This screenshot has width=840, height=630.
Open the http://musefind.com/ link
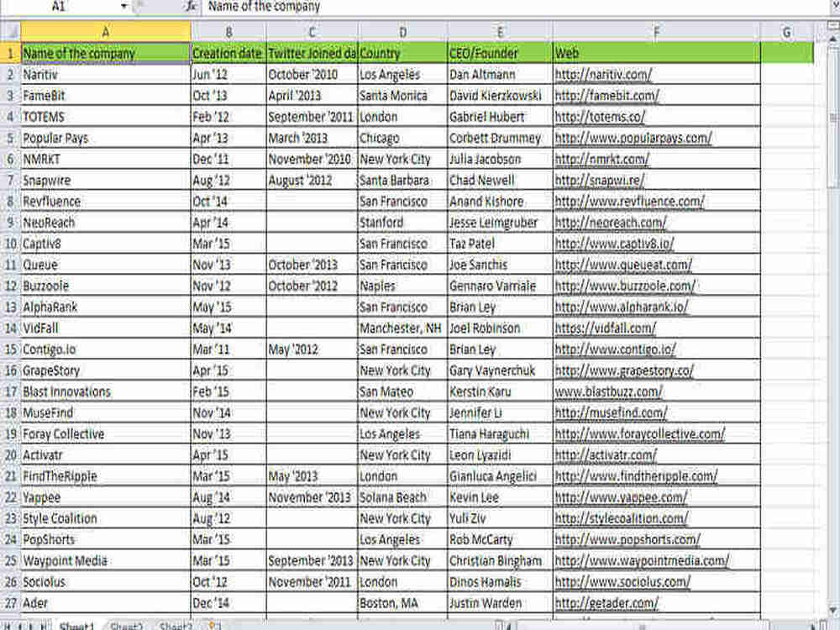click(612, 412)
